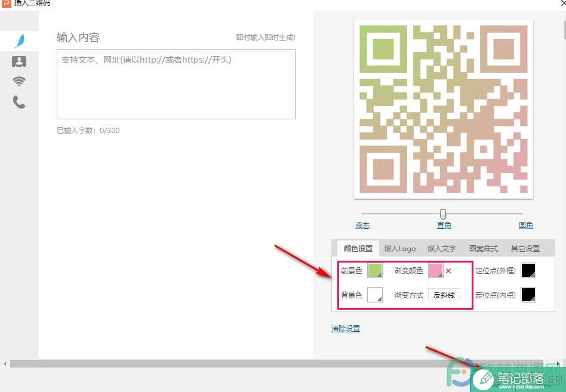Open the 定位点(内点) black swatch

pyautogui.click(x=528, y=295)
